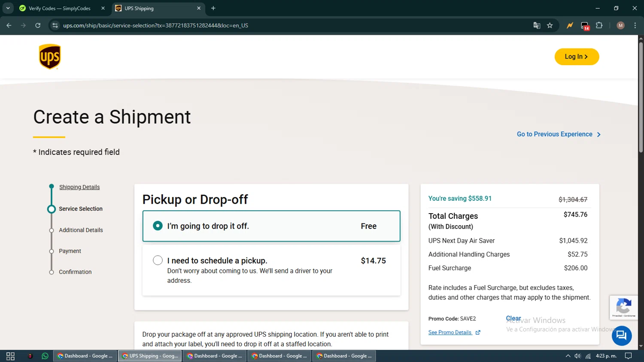
Task: Click the orange lightning extension icon
Action: (570, 25)
